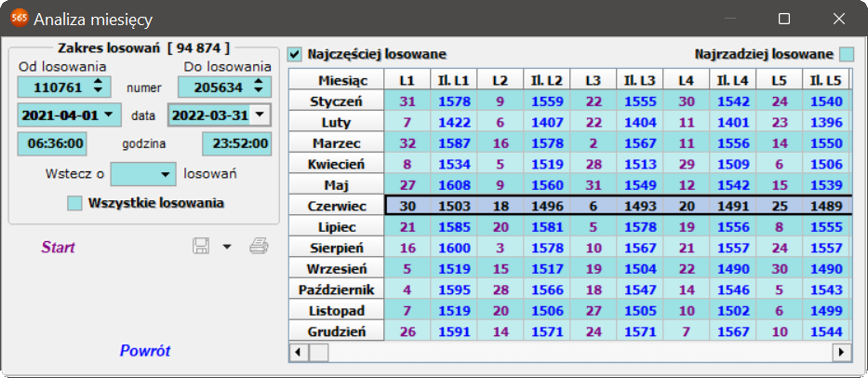Select the Marzec row header
Viewport: 868px width, 378px height.
pyautogui.click(x=336, y=143)
